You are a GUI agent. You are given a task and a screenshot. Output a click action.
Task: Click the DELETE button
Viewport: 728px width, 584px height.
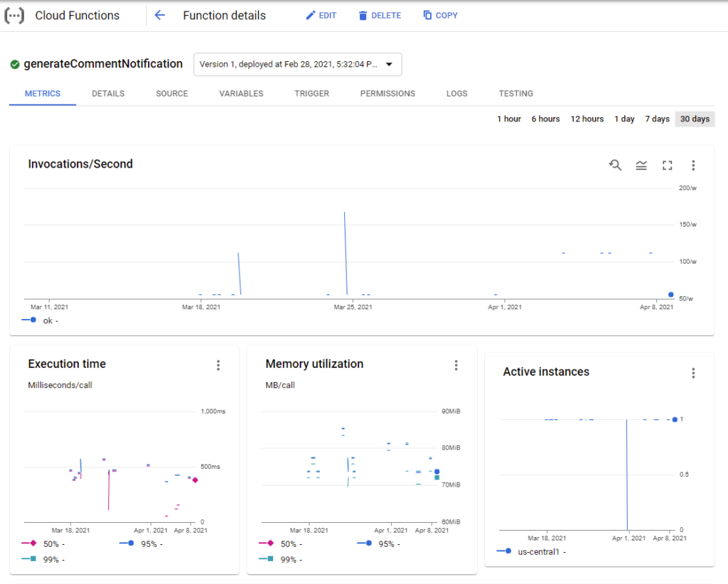pos(380,16)
